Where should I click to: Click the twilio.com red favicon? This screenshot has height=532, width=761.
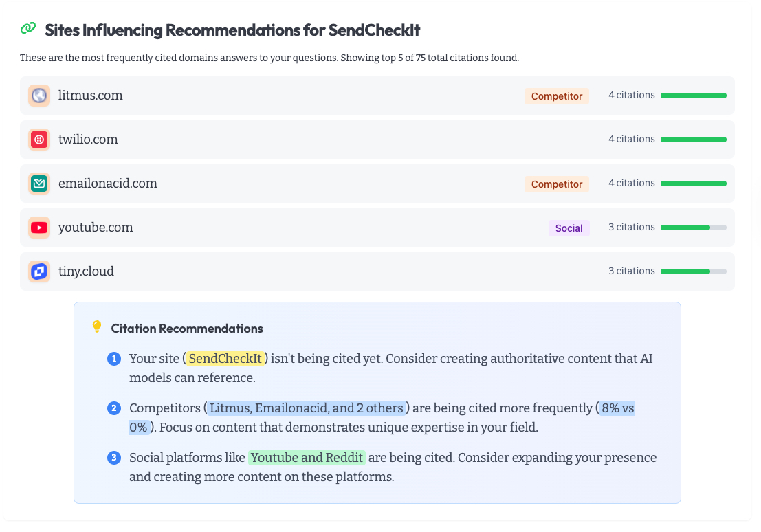coord(39,140)
